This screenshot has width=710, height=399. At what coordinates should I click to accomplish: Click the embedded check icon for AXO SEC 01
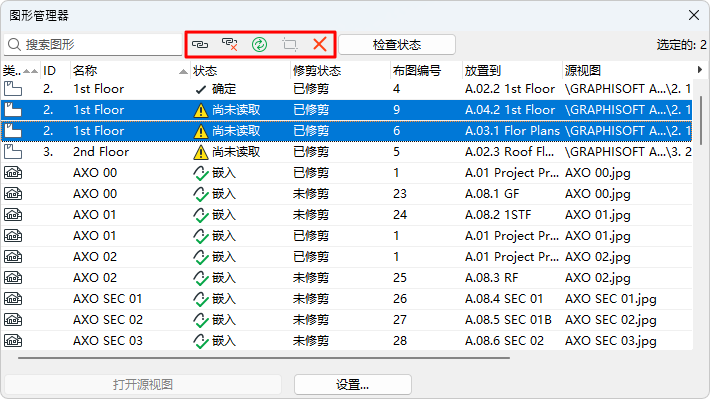pyautogui.click(x=201, y=299)
